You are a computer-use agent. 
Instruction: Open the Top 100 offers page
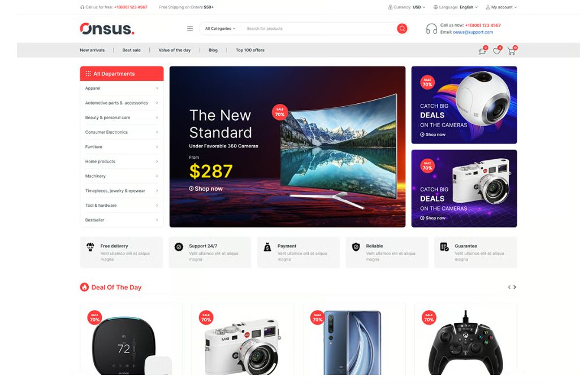(x=250, y=50)
